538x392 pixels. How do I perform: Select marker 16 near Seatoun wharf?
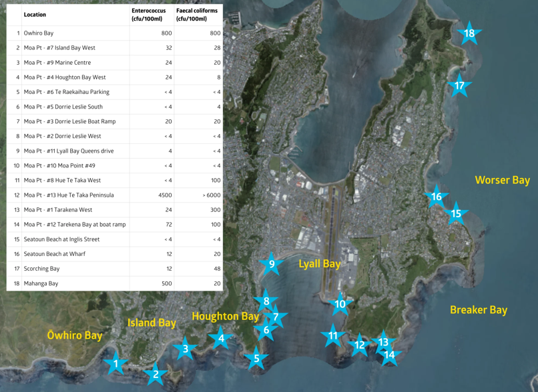pos(435,197)
